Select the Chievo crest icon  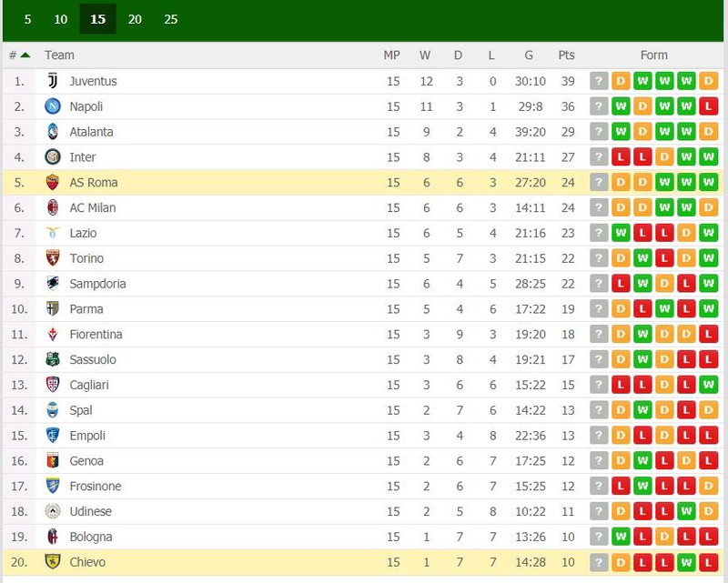coord(53,562)
